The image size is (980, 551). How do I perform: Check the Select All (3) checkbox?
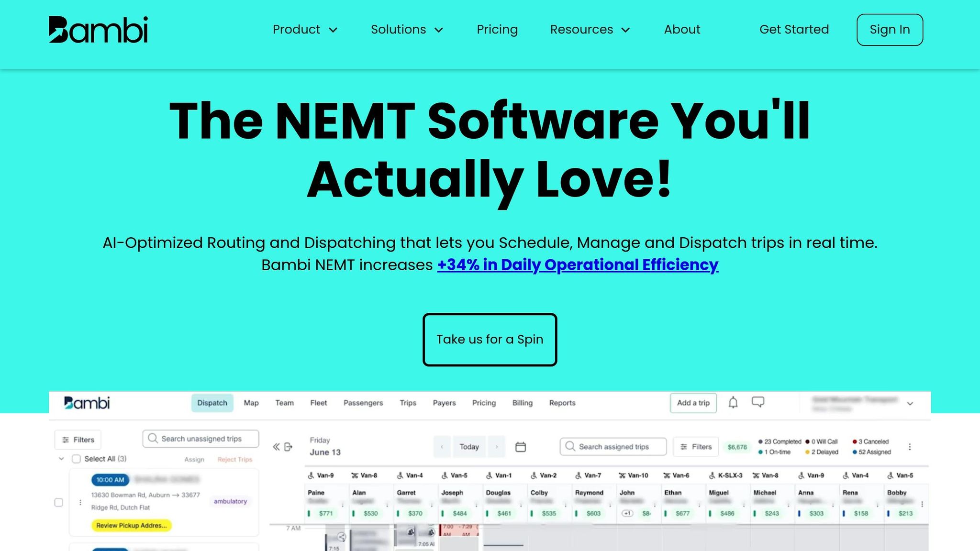click(x=76, y=459)
